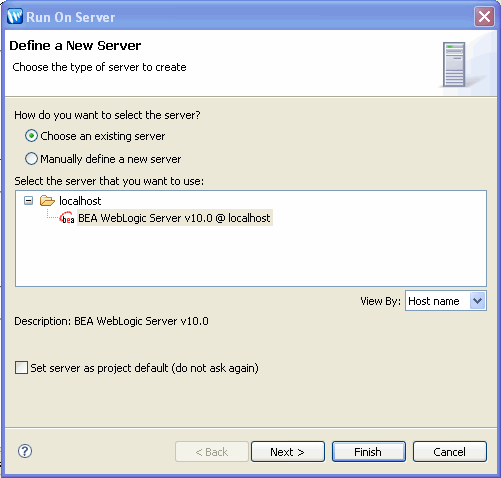Close the Run On Server window
Image resolution: width=501 pixels, height=478 pixels.
pyautogui.click(x=484, y=17)
